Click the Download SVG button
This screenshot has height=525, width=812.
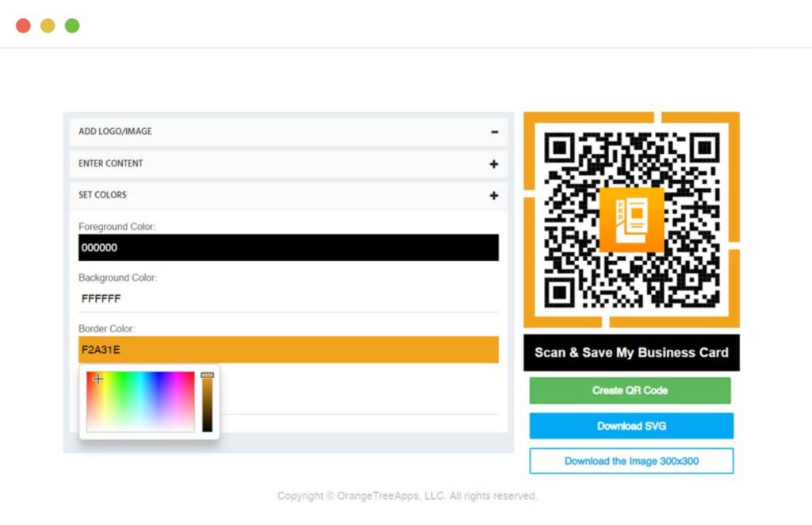(x=631, y=426)
